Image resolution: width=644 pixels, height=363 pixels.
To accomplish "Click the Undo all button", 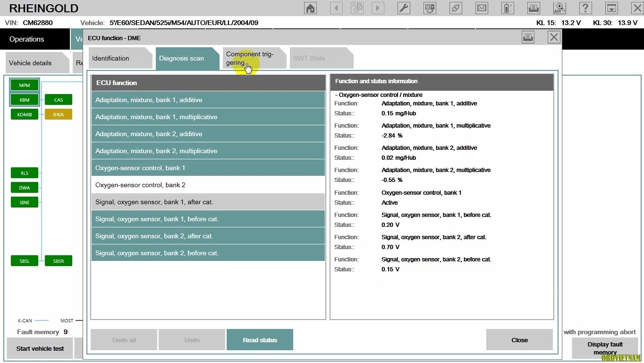I will tap(124, 340).
